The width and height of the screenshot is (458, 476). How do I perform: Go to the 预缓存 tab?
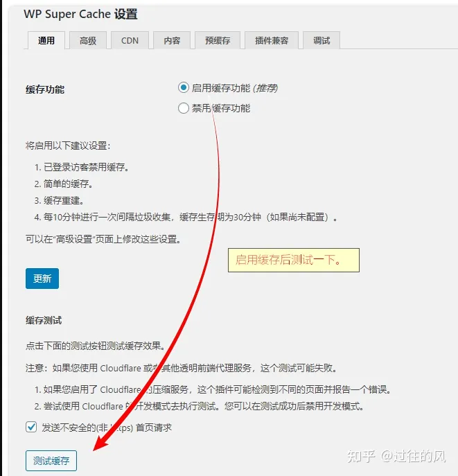click(218, 40)
